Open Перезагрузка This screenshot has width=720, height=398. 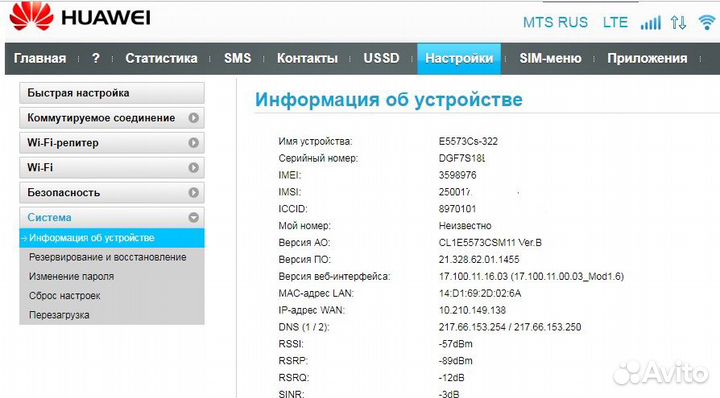(x=59, y=315)
